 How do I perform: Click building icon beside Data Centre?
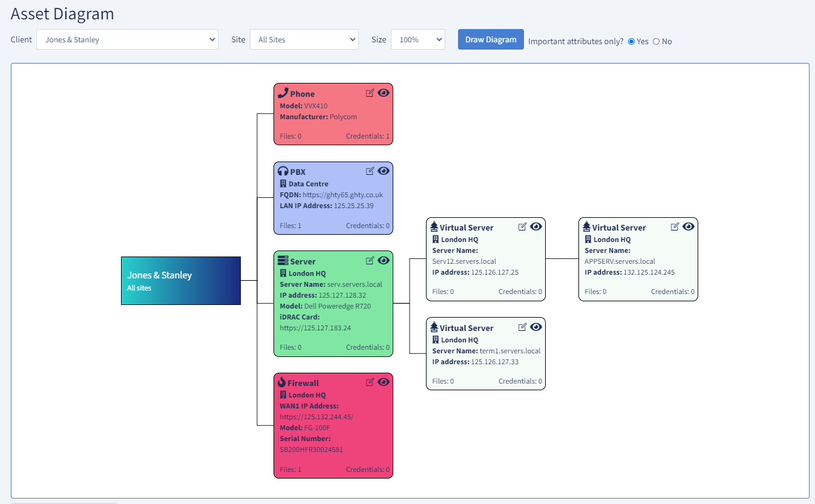(x=283, y=183)
